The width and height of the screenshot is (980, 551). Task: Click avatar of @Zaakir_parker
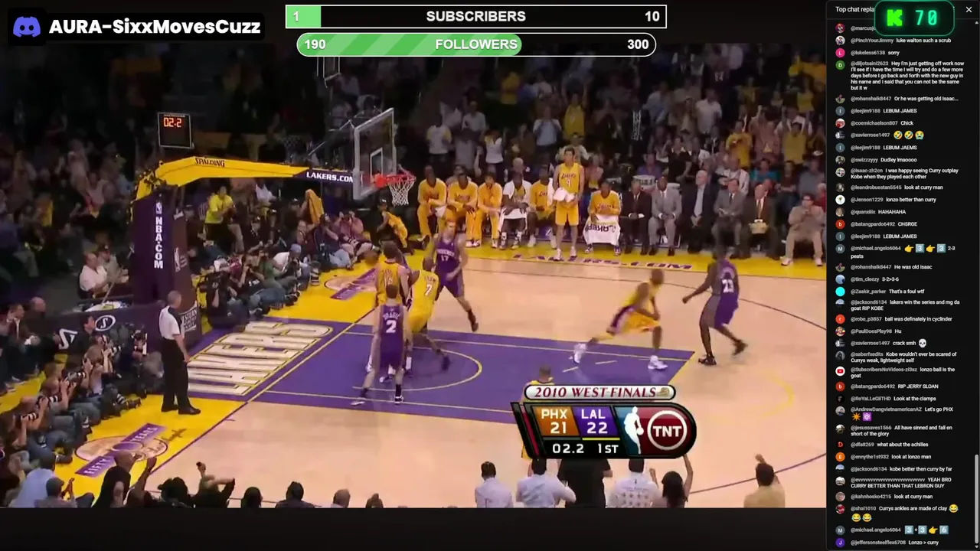840,292
